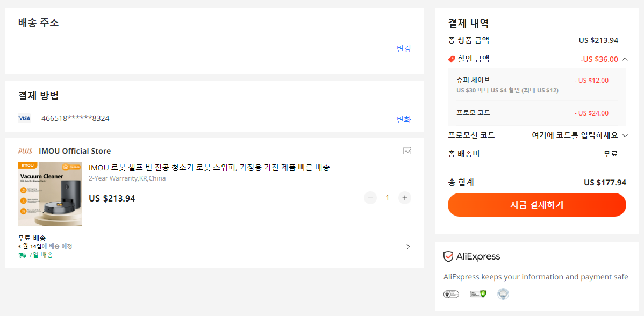Click the quantity value 1
Screen dimensions: 644x316
(x=387, y=198)
